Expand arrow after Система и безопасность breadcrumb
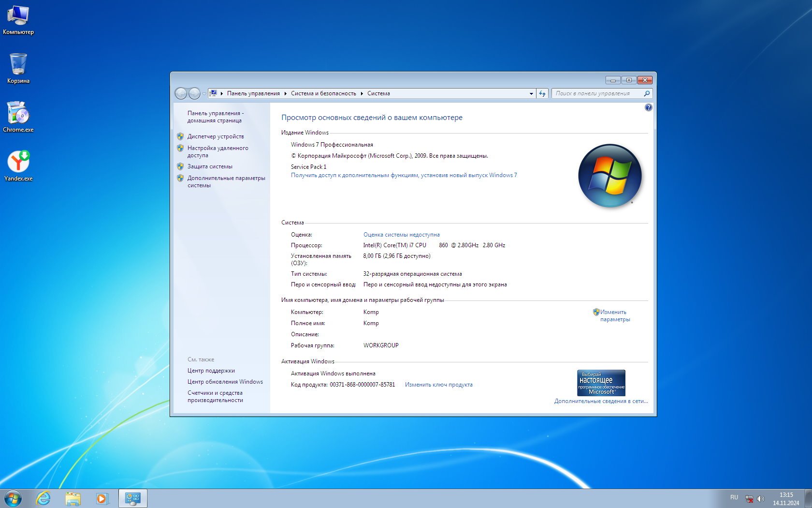This screenshot has width=812, height=508. [362, 93]
